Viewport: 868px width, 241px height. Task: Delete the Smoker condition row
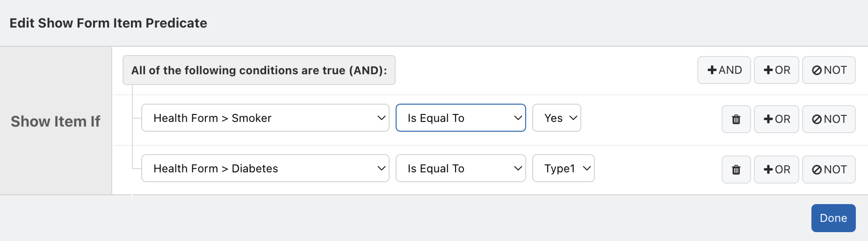coord(736,119)
